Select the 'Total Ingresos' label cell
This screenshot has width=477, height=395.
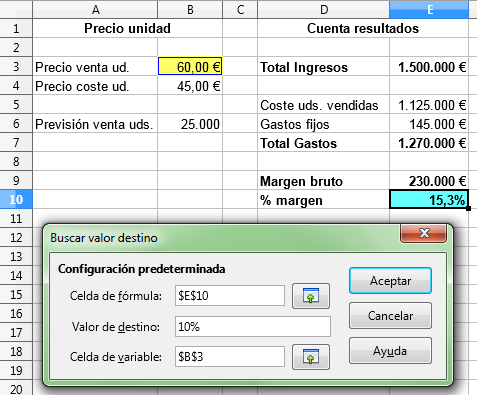click(x=323, y=66)
